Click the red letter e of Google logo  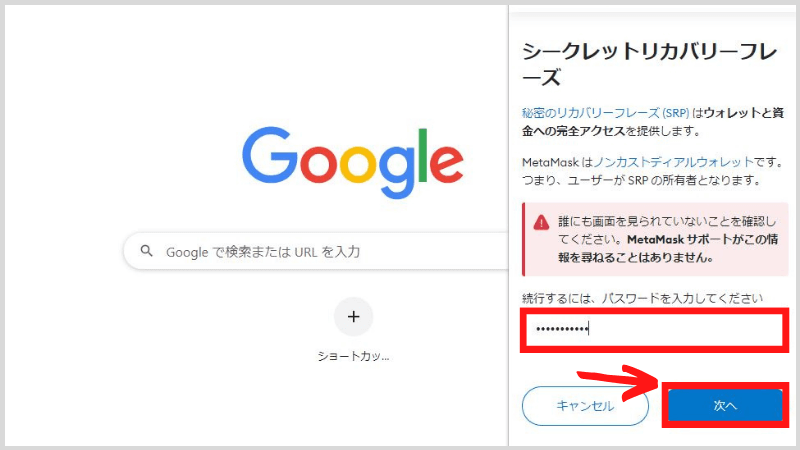(446, 164)
